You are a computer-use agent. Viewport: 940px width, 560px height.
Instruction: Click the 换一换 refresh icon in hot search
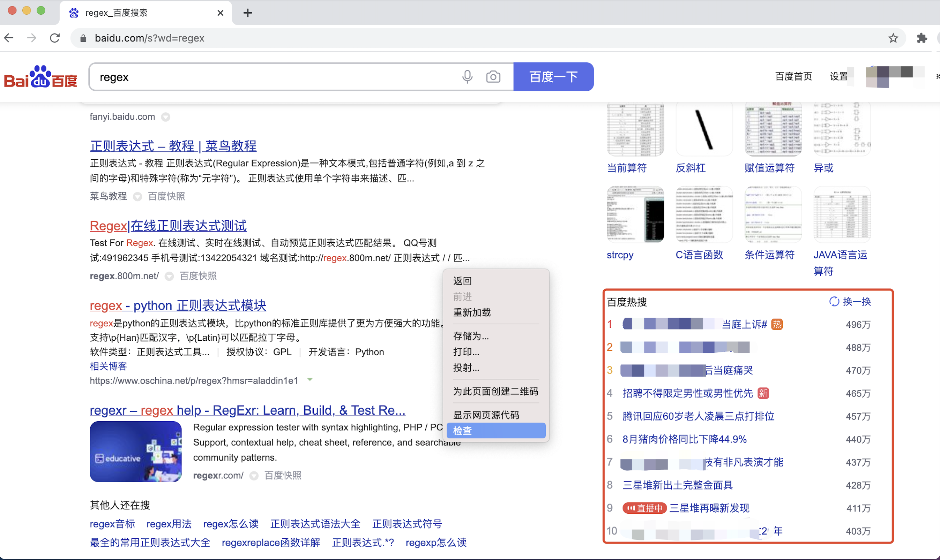[x=834, y=302]
